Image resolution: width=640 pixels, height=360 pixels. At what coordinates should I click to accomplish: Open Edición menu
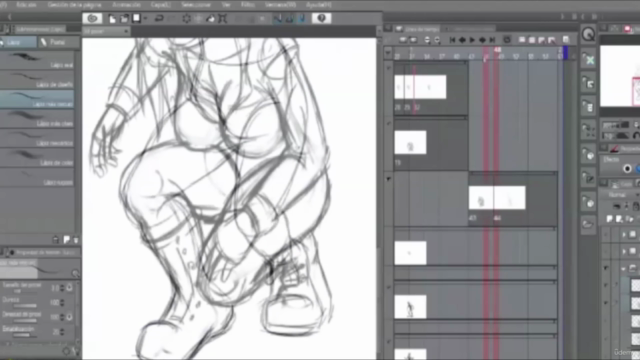(26, 4)
